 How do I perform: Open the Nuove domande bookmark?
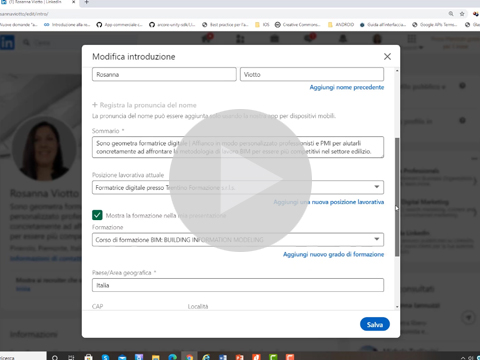pyautogui.click(x=19, y=25)
